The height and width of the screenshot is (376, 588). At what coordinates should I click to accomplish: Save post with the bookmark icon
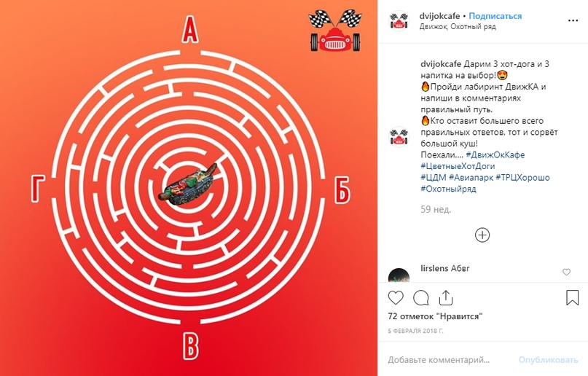pyautogui.click(x=572, y=297)
